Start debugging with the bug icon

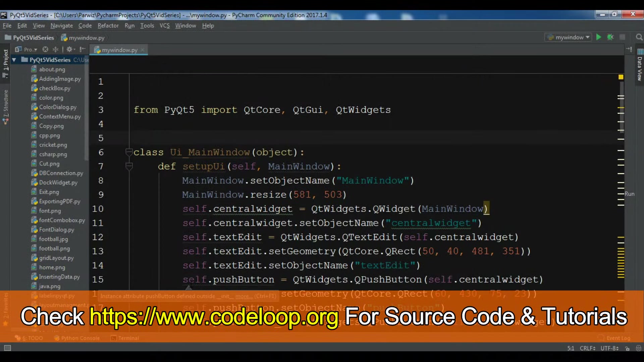pos(610,37)
